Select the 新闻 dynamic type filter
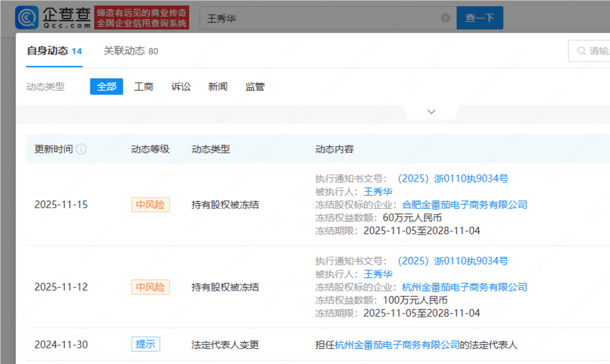 pyautogui.click(x=218, y=86)
